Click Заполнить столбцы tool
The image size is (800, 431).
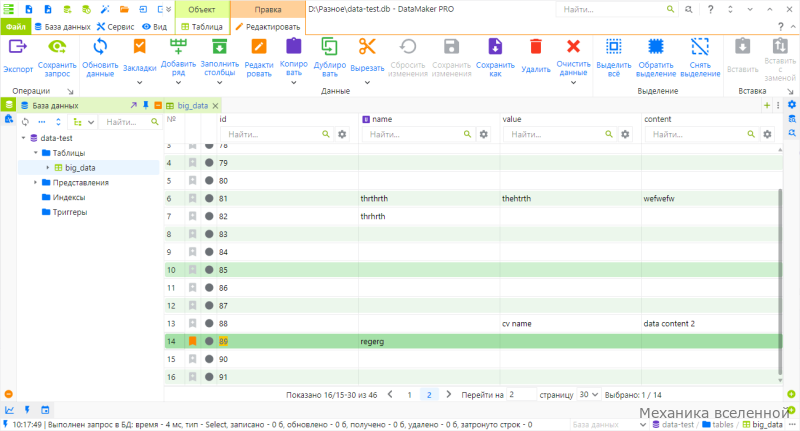click(x=219, y=46)
